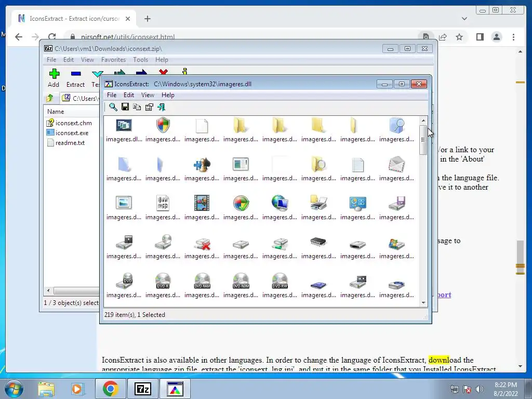Click the magnifier search icon in IconsExtract toolbar
Screen dimensions: 532x399
(x=113, y=107)
